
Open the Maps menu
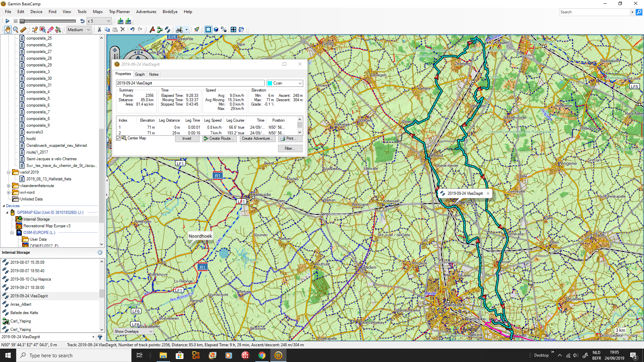(x=98, y=12)
